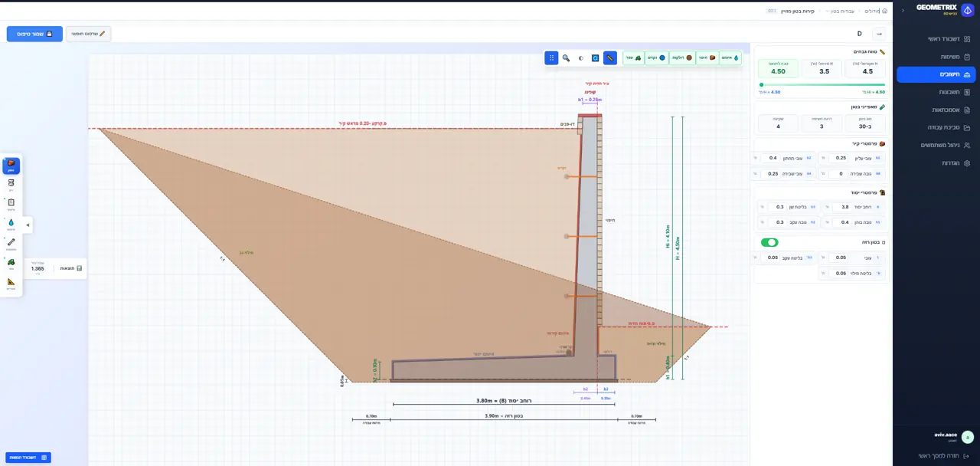Open עבודות בטון breadcrumb dropdown
The height and width of the screenshot is (466, 980).
(840, 11)
